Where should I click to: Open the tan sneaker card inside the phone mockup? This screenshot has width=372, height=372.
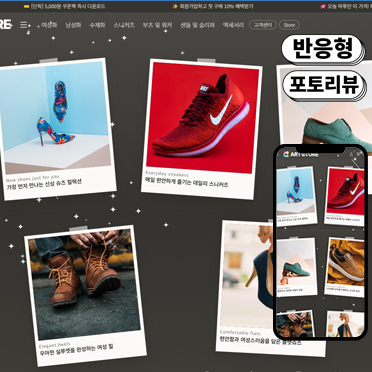[x=345, y=267]
